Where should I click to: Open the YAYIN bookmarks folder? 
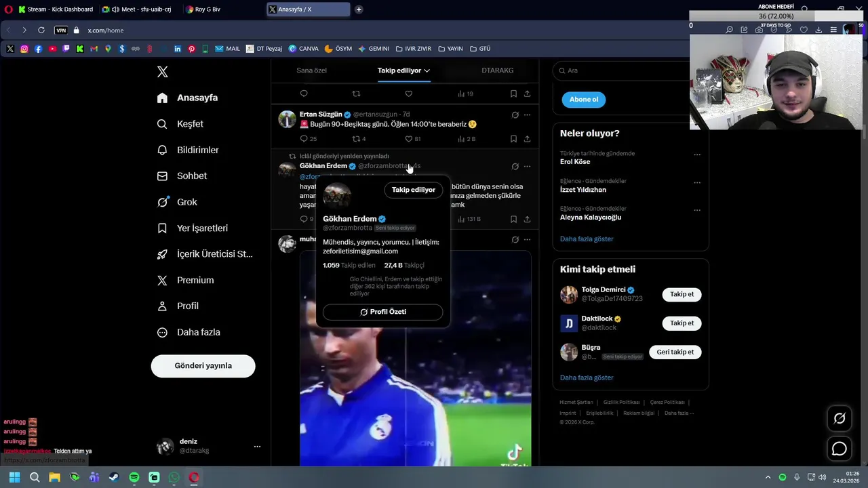click(451, 49)
